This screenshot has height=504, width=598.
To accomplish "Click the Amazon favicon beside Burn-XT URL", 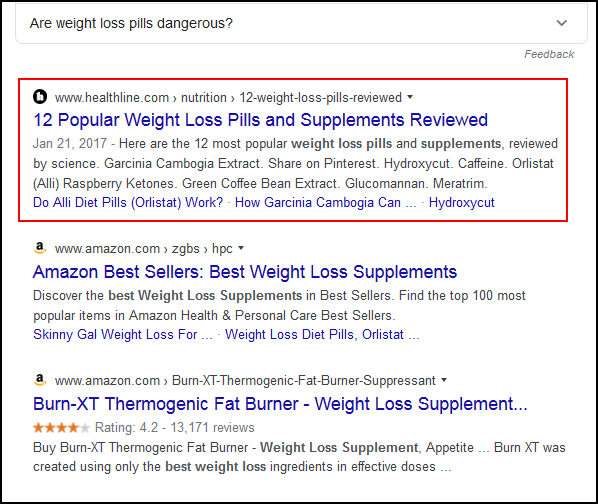I will [40, 380].
